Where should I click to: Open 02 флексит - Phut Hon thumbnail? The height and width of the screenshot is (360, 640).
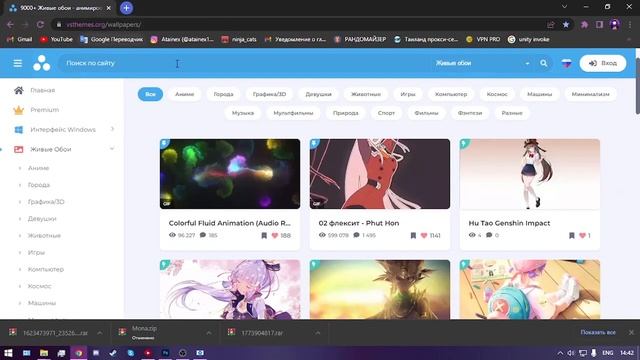380,174
